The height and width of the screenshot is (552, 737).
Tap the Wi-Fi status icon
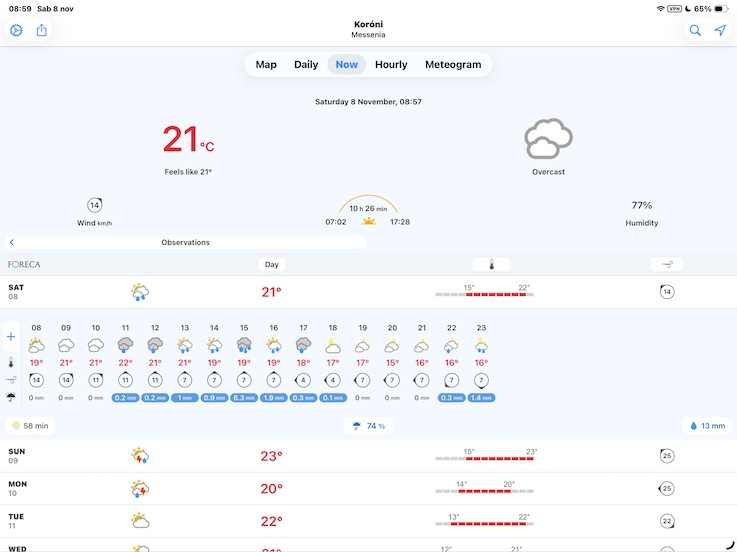[x=660, y=8]
